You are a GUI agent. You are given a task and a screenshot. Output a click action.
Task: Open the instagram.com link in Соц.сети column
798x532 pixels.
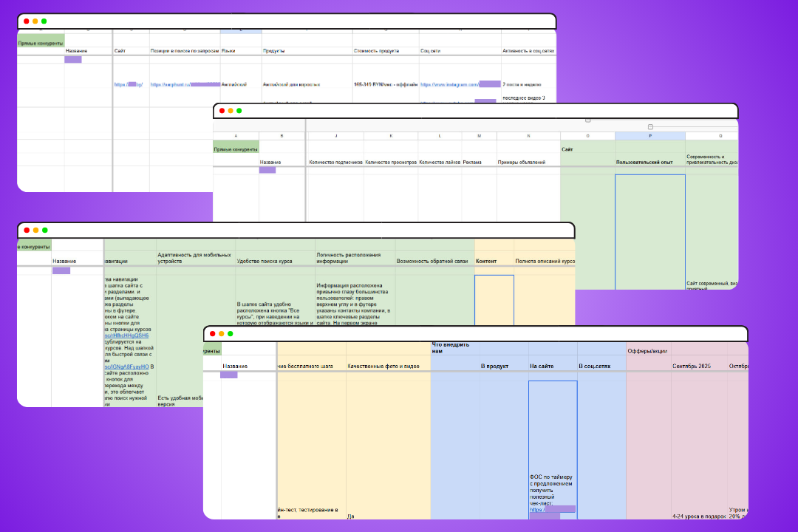tap(460, 84)
